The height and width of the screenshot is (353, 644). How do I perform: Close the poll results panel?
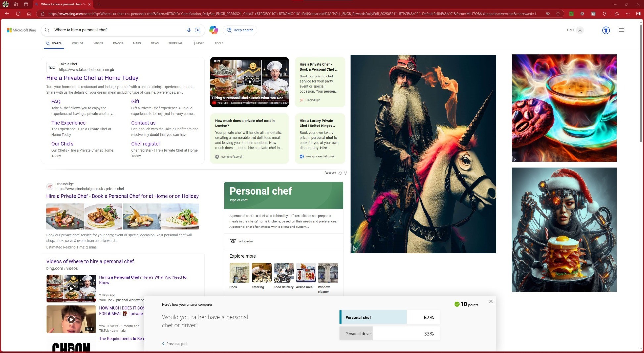pos(491,301)
